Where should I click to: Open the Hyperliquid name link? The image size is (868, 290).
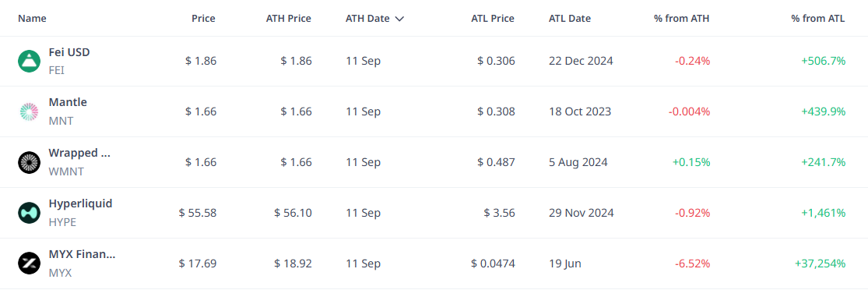coord(80,203)
